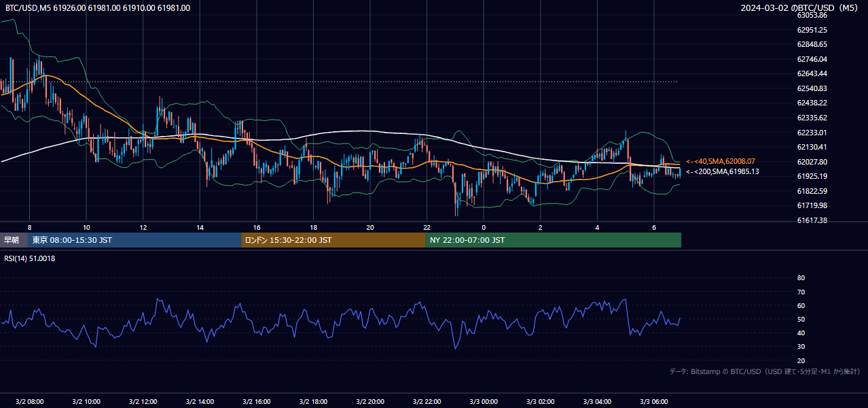
Task: Select the NY 22:00-07:00 JST session bar
Action: pyautogui.click(x=554, y=240)
